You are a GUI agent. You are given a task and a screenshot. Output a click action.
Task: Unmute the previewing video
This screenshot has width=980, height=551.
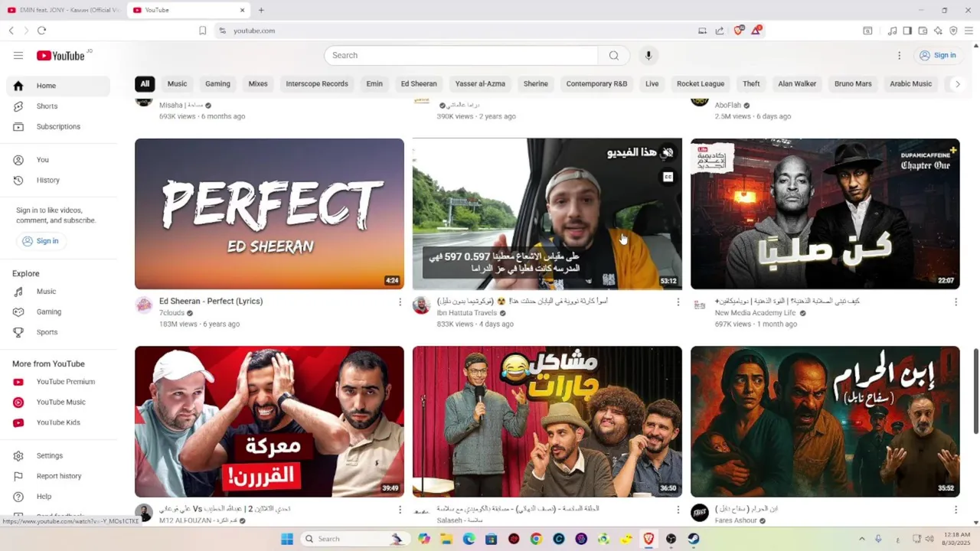coord(668,152)
